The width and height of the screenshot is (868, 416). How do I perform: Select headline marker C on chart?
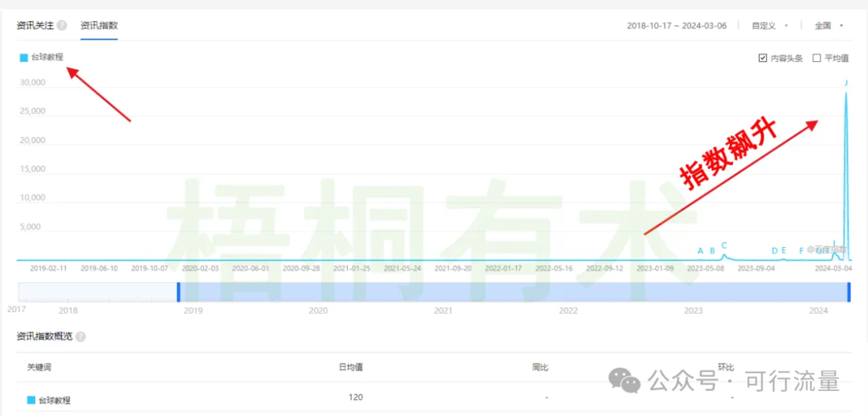pos(723,245)
